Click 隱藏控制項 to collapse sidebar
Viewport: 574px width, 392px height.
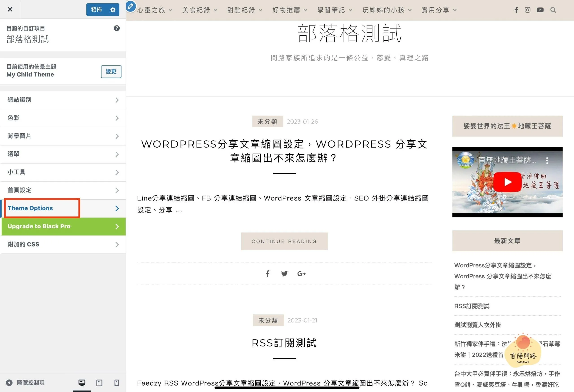point(26,383)
